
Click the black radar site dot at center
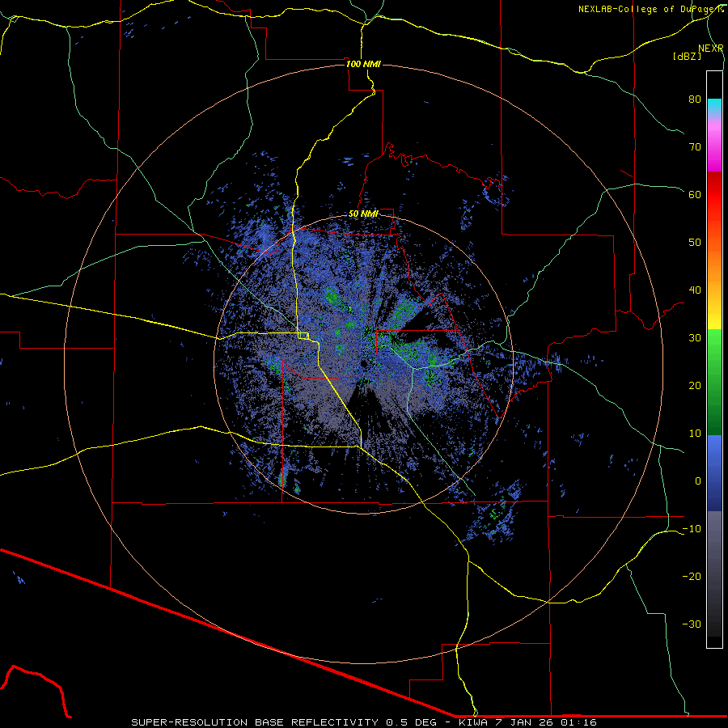pyautogui.click(x=364, y=363)
